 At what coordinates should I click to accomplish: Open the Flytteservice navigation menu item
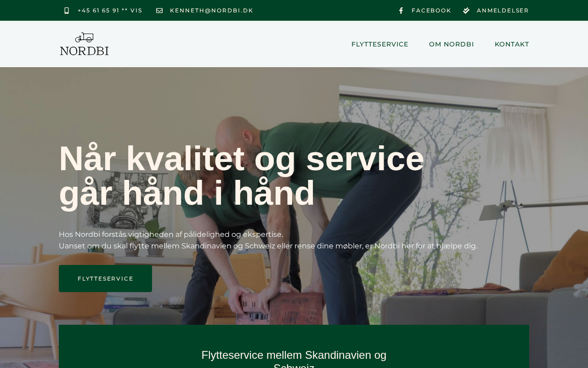380,44
